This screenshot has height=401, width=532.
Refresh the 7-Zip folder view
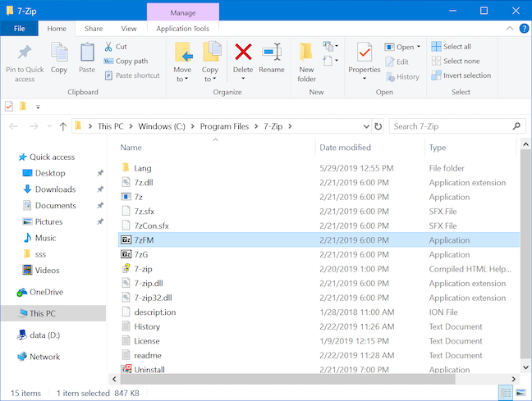point(378,126)
